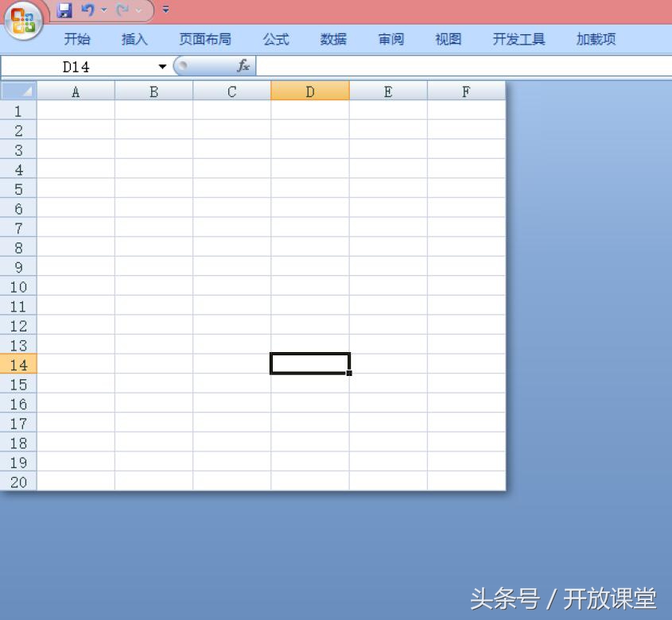Select row 16 header
Image resolution: width=672 pixels, height=620 pixels.
(18, 404)
